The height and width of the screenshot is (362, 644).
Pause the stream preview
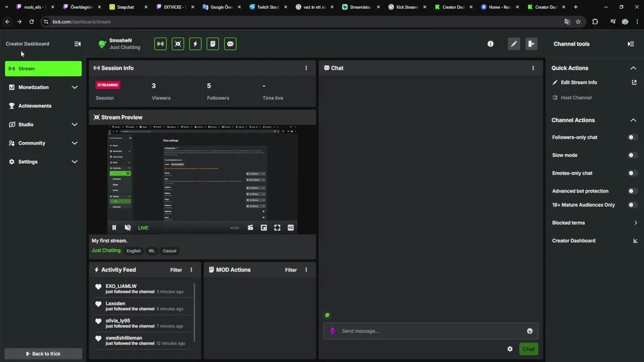114,228
